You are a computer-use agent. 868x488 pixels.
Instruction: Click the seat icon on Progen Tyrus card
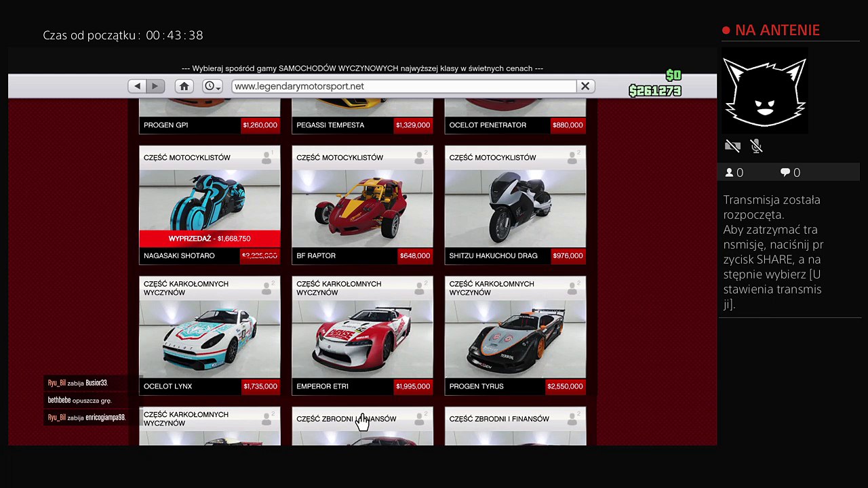573,287
